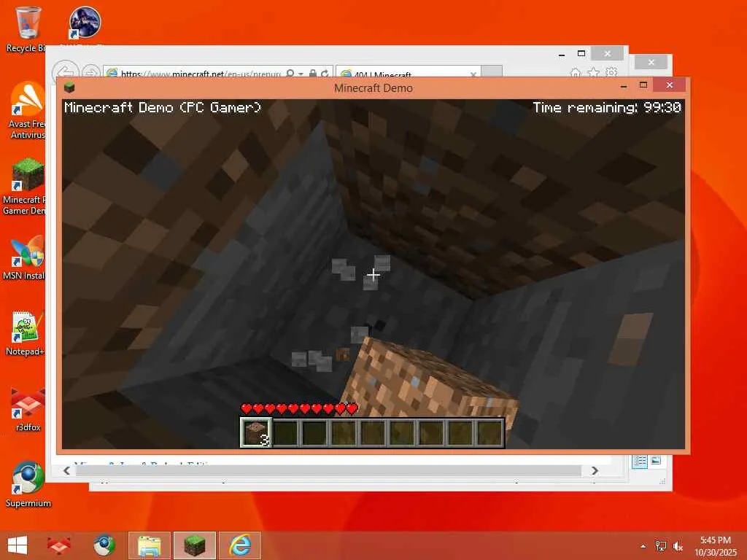Open File Explorer from the taskbar
Image resolution: width=747 pixels, height=560 pixels.
[x=149, y=545]
